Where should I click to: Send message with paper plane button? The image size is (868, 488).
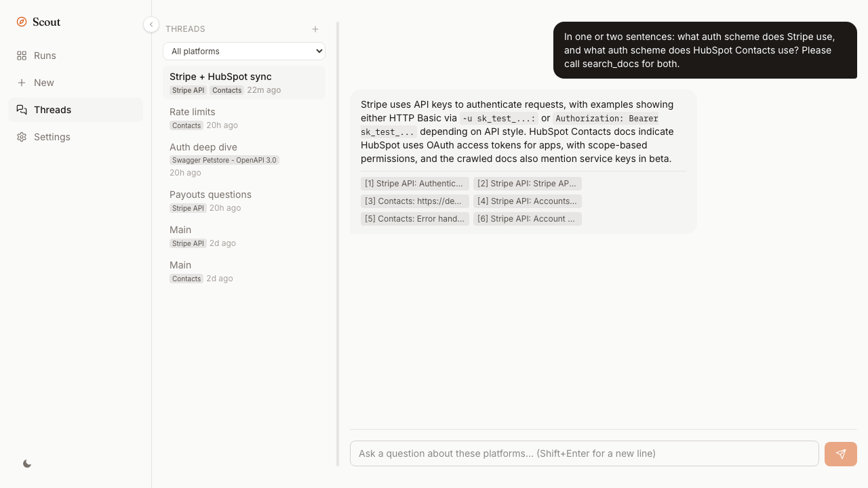point(841,454)
